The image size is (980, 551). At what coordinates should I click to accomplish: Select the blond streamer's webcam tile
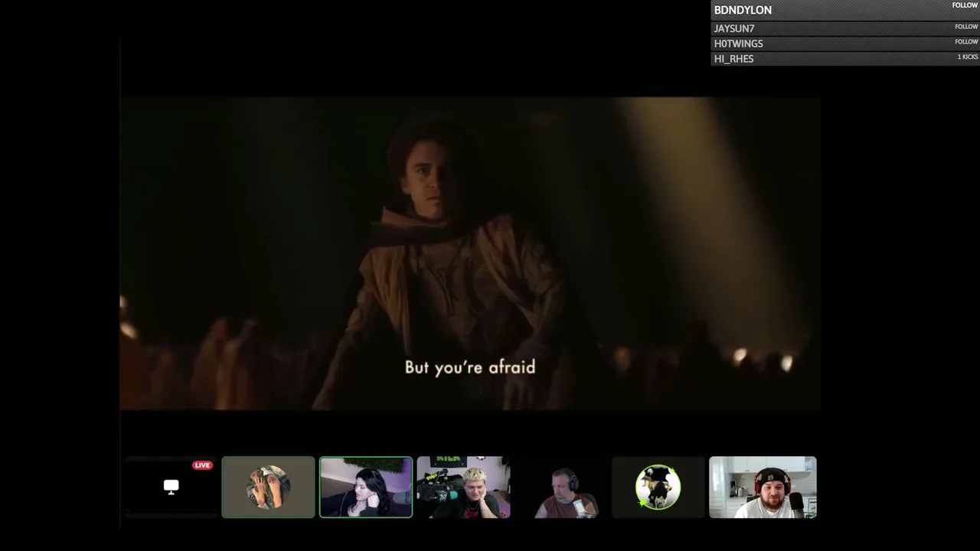tap(463, 487)
